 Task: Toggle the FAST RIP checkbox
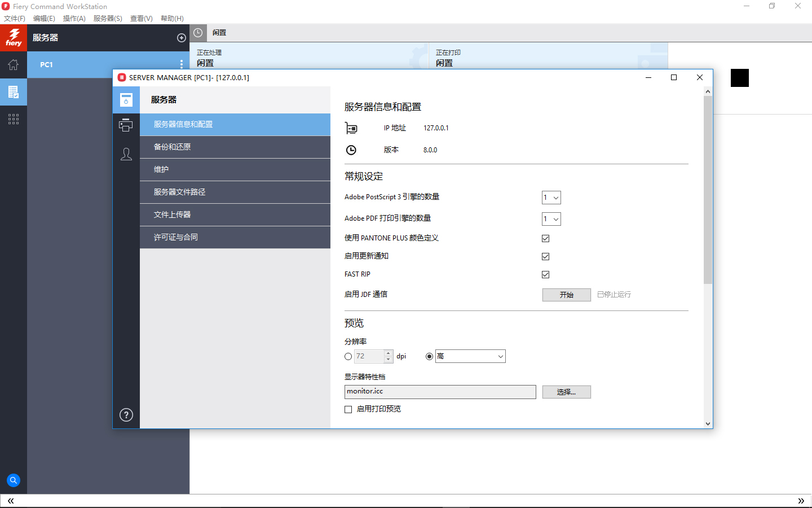545,274
